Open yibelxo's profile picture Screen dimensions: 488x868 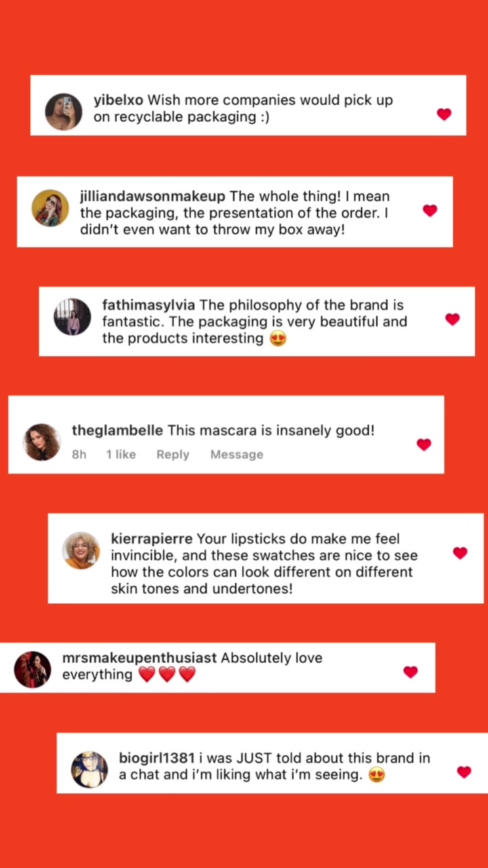(x=64, y=112)
